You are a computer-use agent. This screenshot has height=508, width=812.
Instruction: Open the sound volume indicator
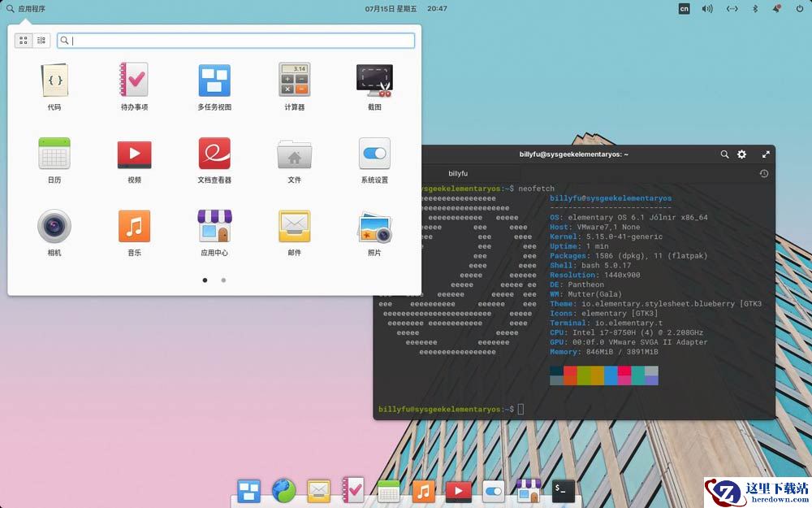[707, 9]
